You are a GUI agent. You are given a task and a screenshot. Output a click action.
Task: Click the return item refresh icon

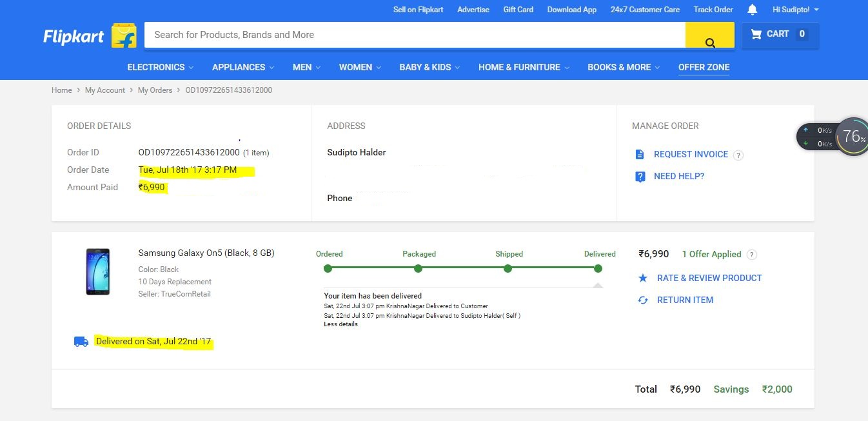(642, 300)
